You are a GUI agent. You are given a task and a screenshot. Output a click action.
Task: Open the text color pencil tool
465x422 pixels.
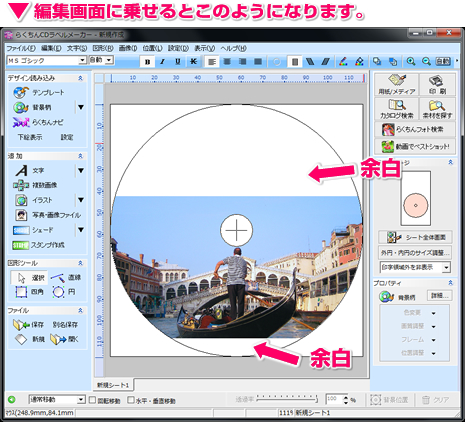tap(343, 61)
